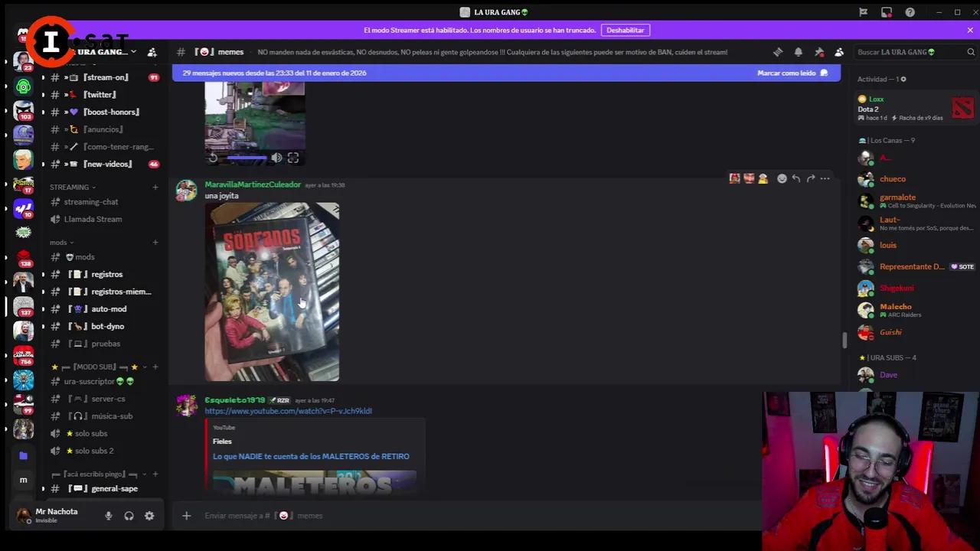Deafen headphones in user panel
The width and height of the screenshot is (980, 551).
[x=129, y=516]
